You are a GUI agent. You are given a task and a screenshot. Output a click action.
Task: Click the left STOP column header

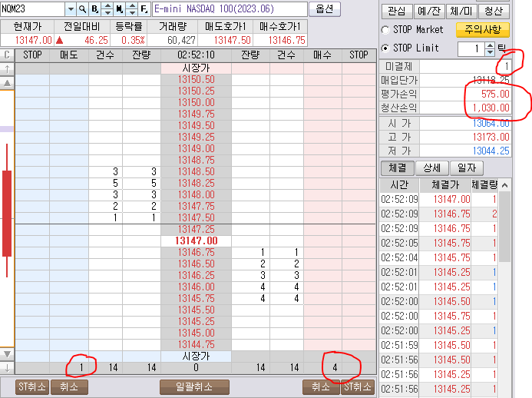coord(32,55)
